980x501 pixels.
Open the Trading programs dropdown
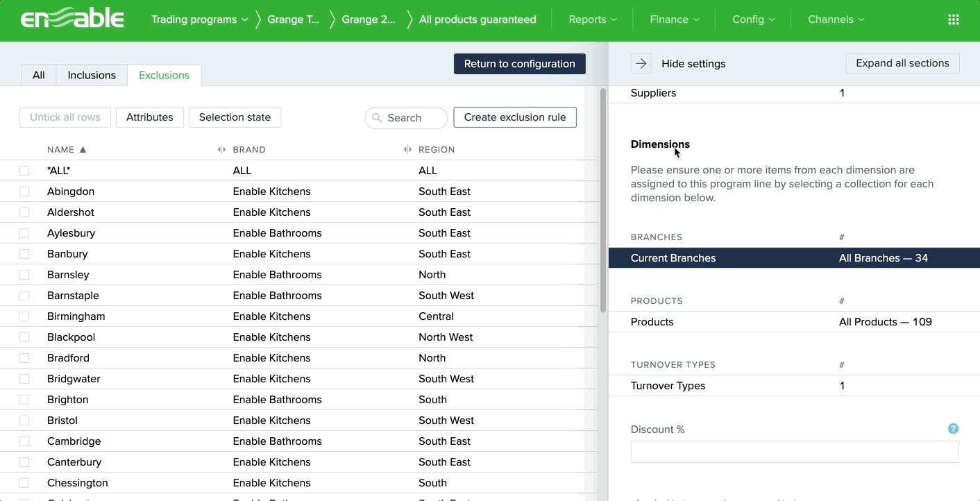199,19
